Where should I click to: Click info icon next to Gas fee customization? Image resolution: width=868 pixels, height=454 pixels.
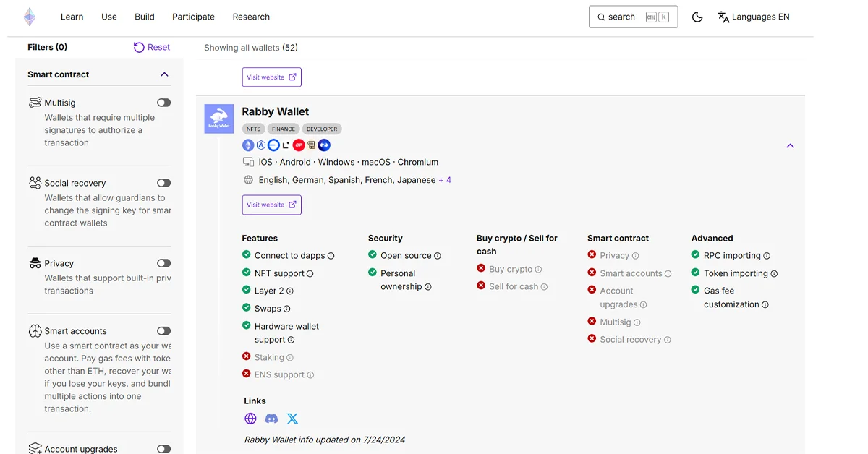[x=765, y=305]
